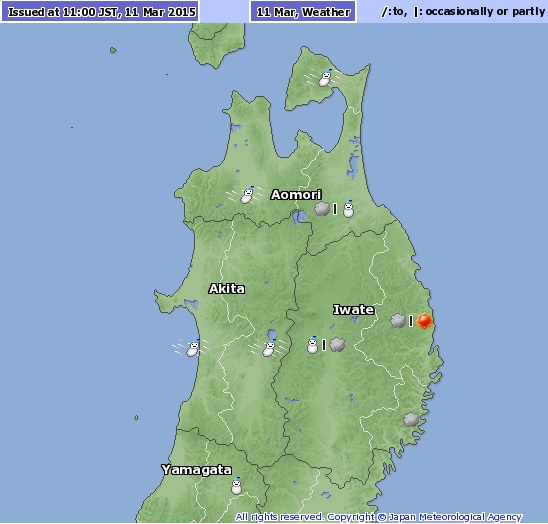Click the 'Issued at 11:00 JST, 11 Mar 2015' header
Screen dimensions: 548x524
coord(101,12)
